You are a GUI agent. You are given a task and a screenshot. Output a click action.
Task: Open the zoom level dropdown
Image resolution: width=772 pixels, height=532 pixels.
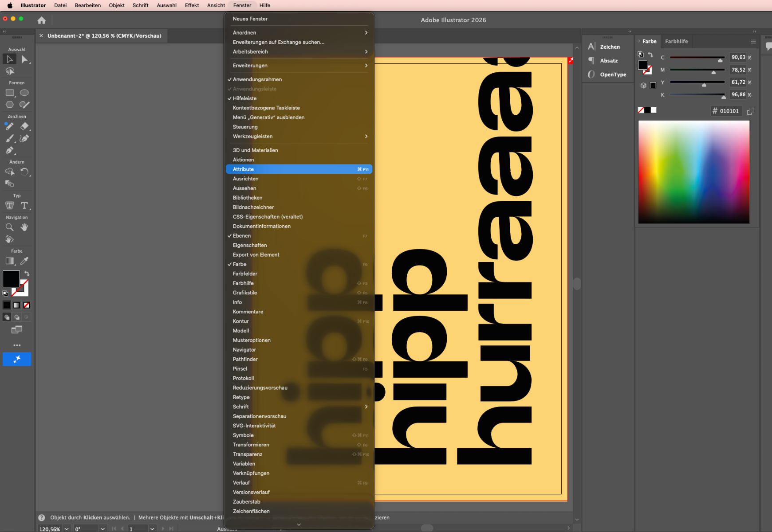click(67, 529)
